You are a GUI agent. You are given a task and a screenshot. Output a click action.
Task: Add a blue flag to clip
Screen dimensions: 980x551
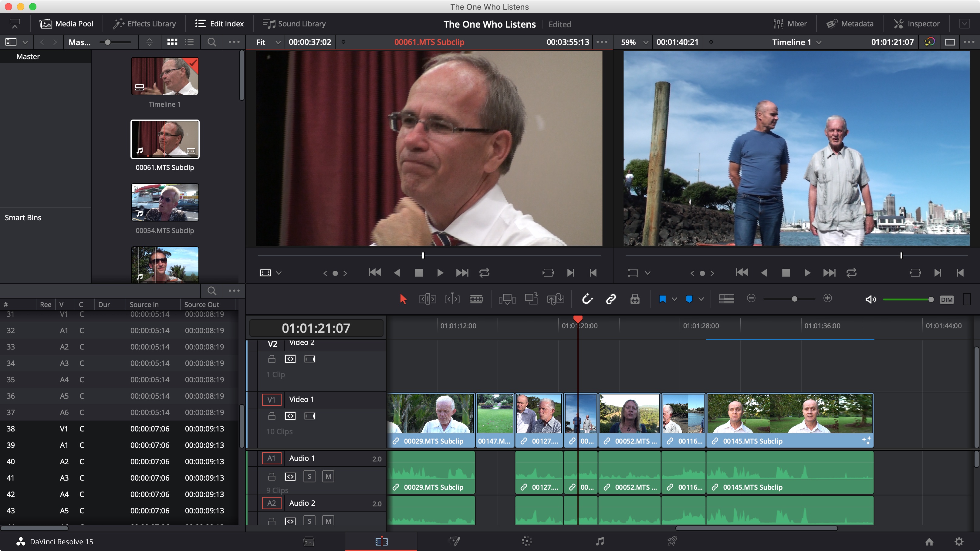pos(662,299)
